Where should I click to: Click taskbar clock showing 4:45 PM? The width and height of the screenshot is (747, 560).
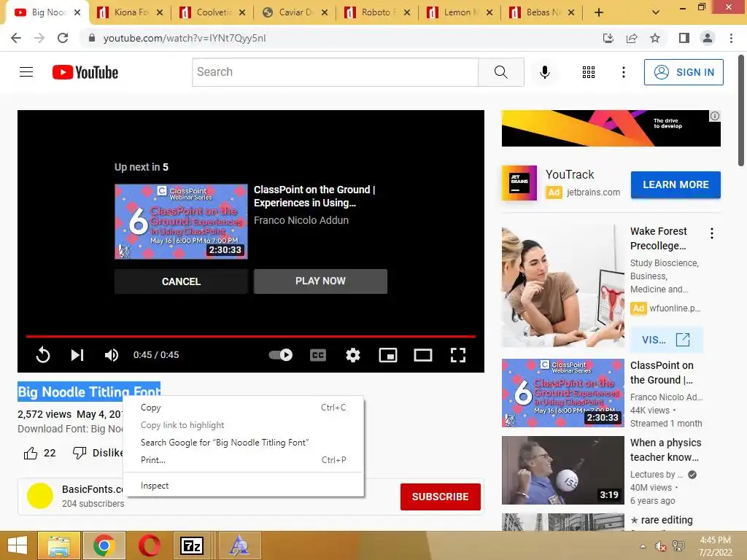click(715, 546)
